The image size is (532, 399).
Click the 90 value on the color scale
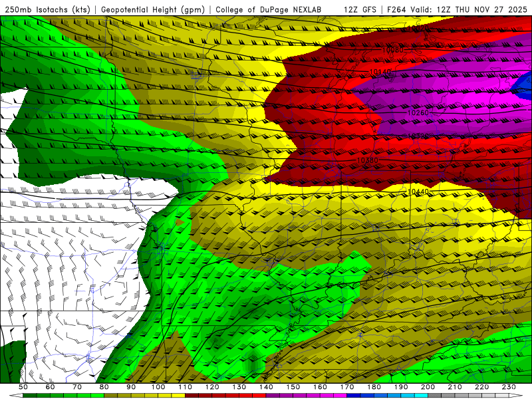131,387
